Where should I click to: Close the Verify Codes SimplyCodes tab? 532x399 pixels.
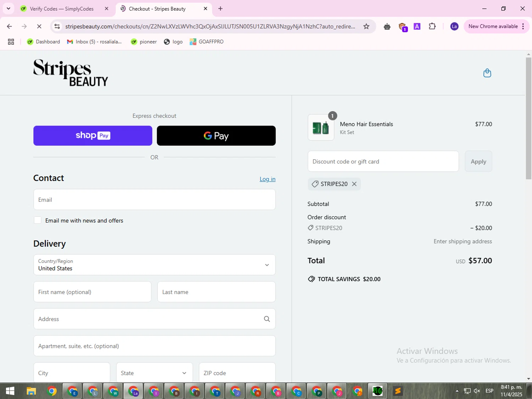pos(106,9)
